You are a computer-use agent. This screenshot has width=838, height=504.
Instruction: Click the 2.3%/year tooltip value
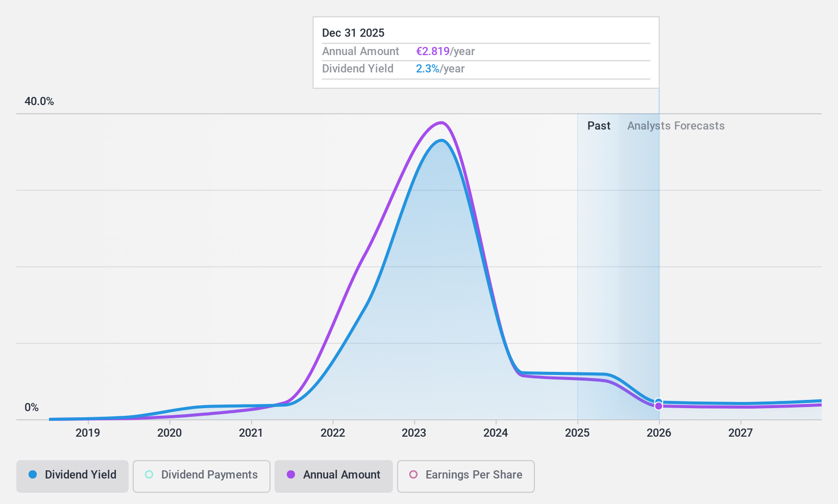[x=440, y=69]
